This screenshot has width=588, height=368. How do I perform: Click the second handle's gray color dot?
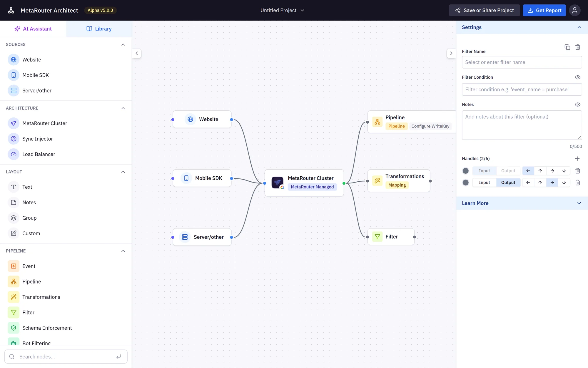pos(466,183)
